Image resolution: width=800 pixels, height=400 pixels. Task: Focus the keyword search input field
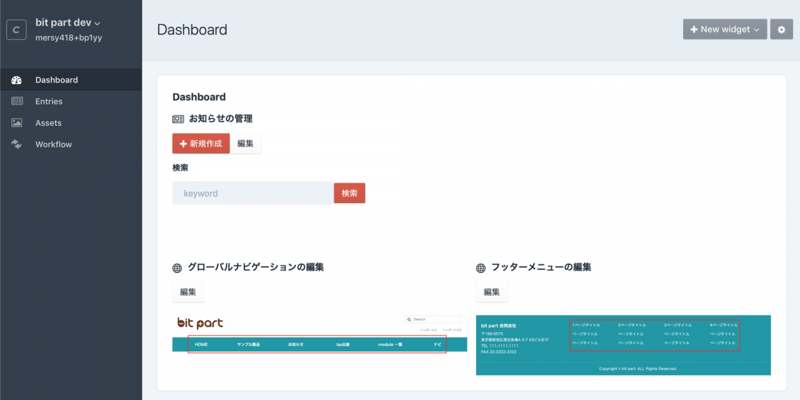click(252, 193)
